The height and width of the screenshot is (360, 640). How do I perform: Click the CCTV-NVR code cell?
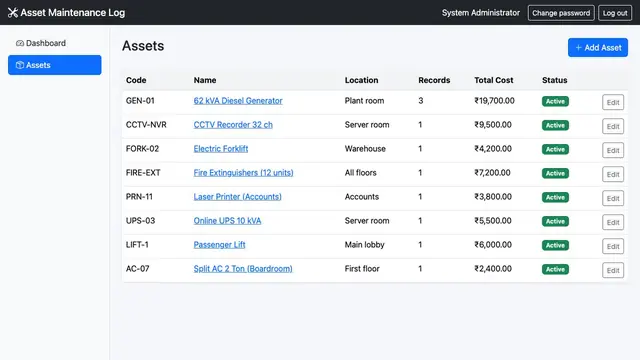click(x=146, y=125)
